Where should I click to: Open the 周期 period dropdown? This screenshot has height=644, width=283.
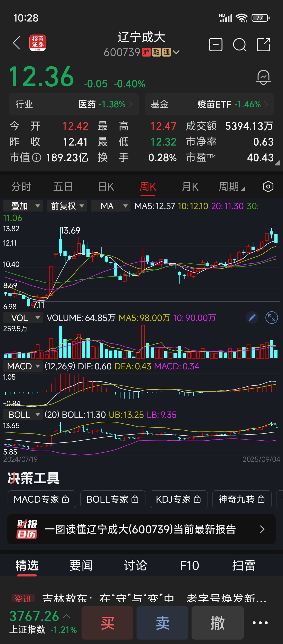232,187
